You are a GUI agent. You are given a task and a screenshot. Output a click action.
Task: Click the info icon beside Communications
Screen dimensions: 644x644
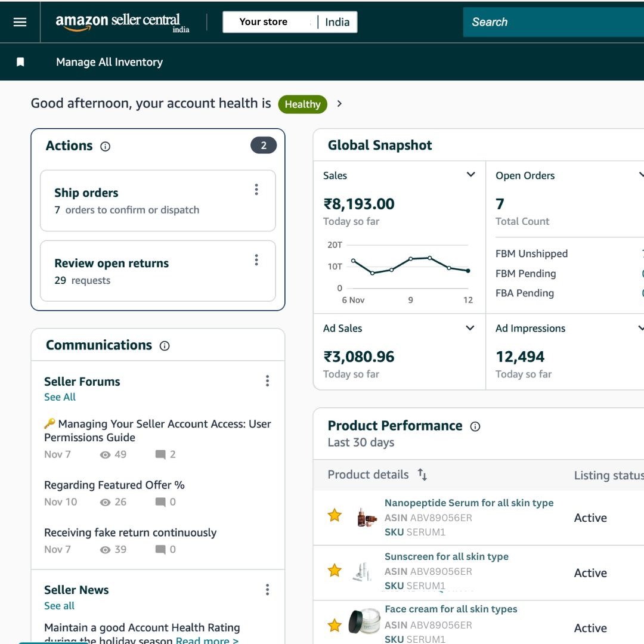pyautogui.click(x=165, y=346)
